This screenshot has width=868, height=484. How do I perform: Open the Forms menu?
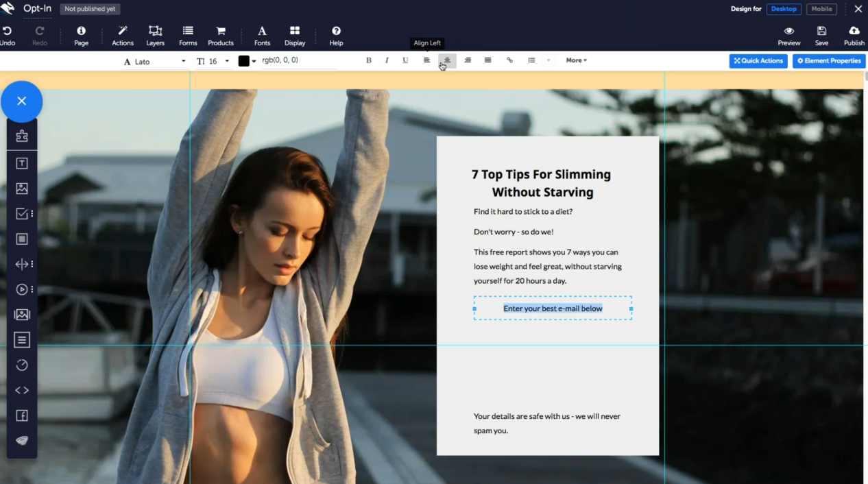point(188,36)
